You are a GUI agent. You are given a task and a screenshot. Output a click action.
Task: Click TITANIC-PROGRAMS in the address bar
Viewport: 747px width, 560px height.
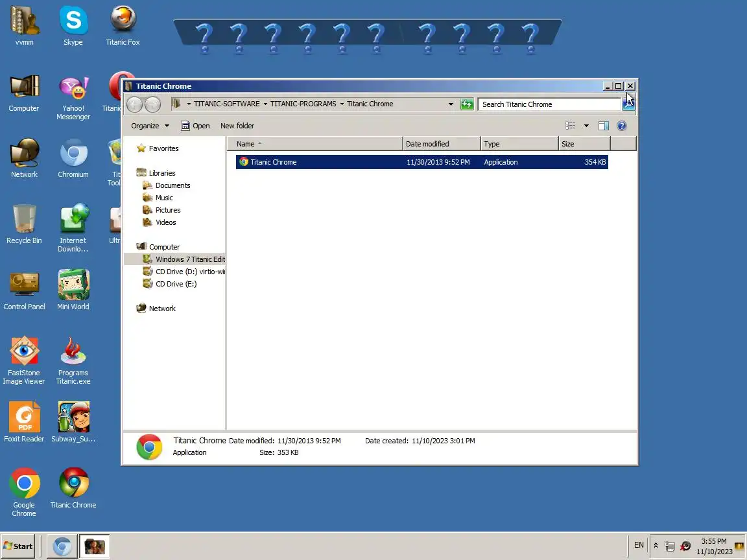(x=303, y=104)
